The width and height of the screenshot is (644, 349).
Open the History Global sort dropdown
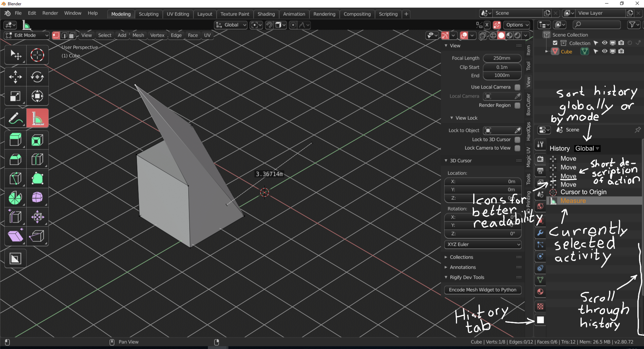(x=587, y=149)
